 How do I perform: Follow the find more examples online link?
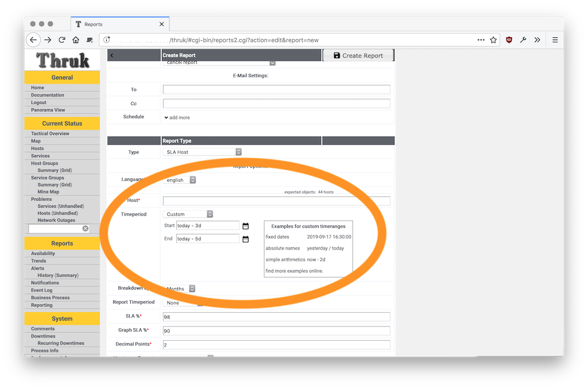tap(295, 271)
